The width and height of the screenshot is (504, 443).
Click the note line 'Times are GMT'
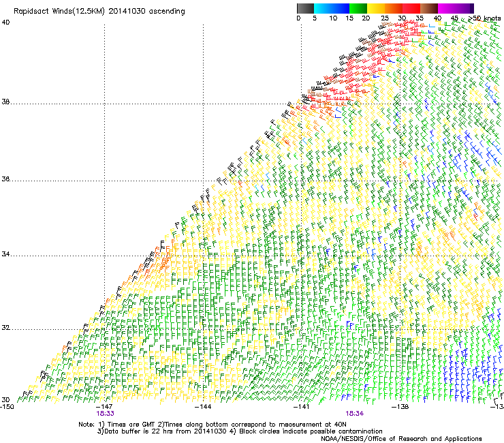click(x=131, y=425)
